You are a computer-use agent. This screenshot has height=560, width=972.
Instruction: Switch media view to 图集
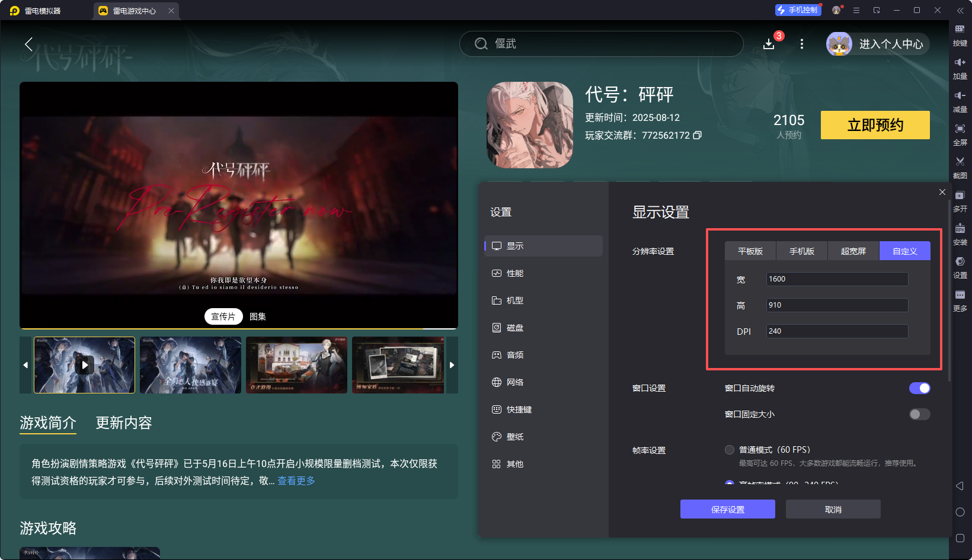coord(257,316)
